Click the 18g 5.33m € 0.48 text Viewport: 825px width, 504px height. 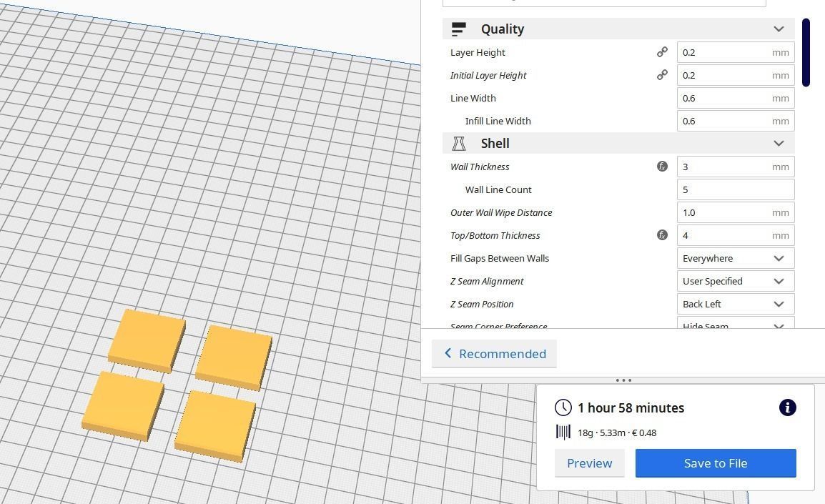[617, 433]
